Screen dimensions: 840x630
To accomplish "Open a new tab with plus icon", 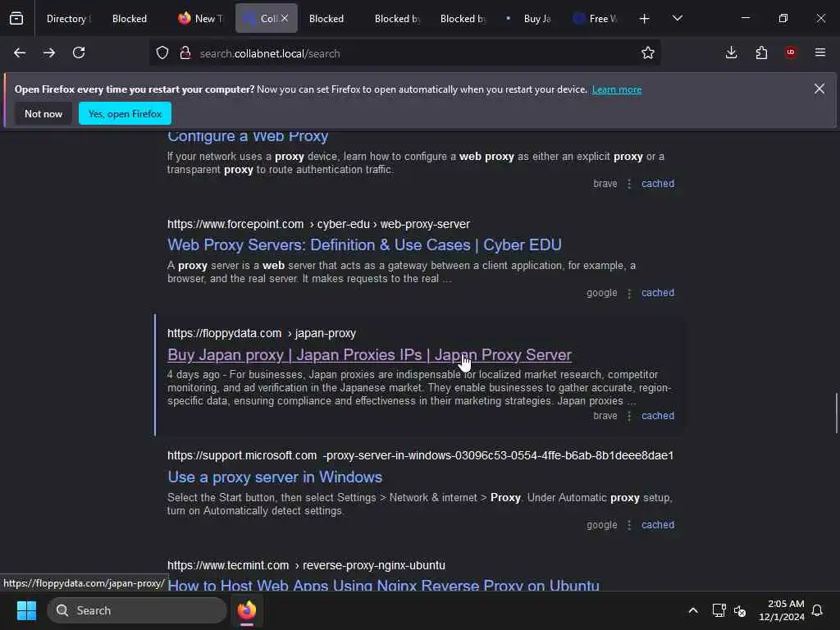I will tap(645, 19).
